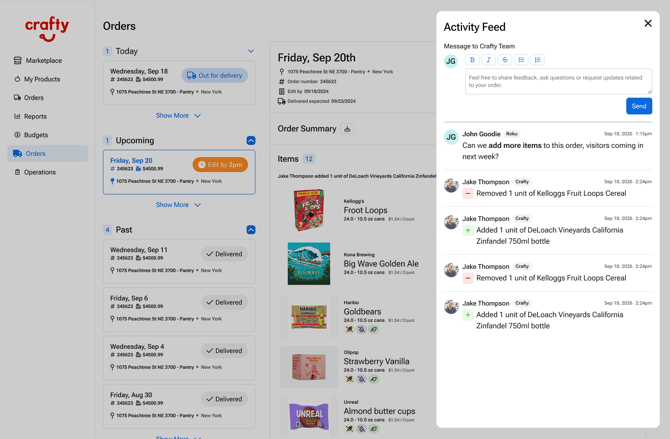670x439 pixels.
Task: Click the Items count badge 12
Action: click(309, 159)
